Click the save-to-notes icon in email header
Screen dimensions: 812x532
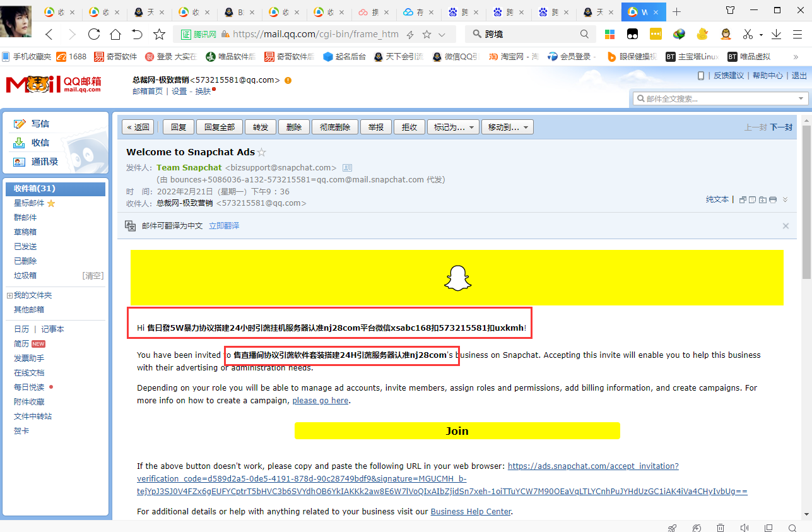[x=753, y=199]
